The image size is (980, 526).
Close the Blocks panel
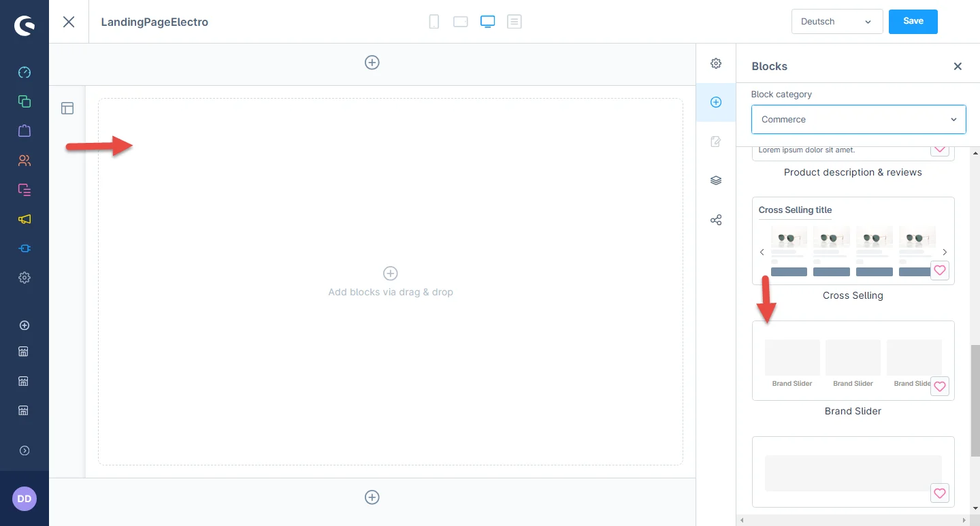[x=958, y=66]
